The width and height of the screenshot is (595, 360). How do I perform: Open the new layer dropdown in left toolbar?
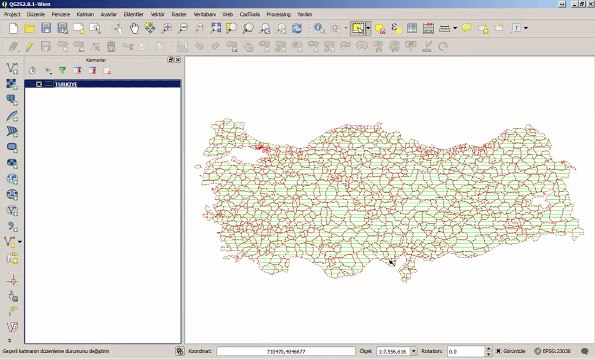pyautogui.click(x=20, y=242)
